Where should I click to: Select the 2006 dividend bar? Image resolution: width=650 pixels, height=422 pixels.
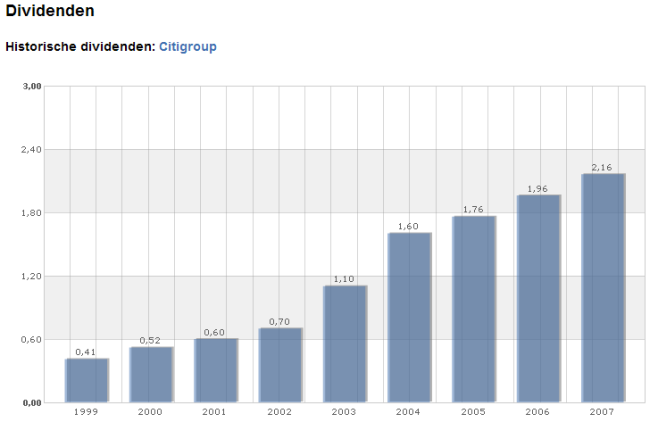pos(539,298)
